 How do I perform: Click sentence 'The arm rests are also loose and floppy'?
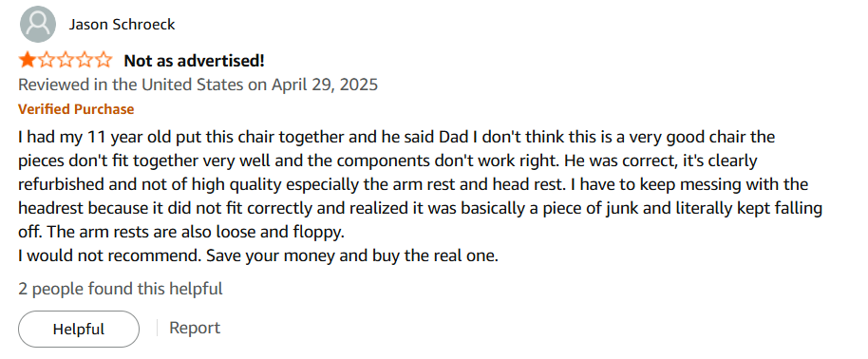coord(196,233)
